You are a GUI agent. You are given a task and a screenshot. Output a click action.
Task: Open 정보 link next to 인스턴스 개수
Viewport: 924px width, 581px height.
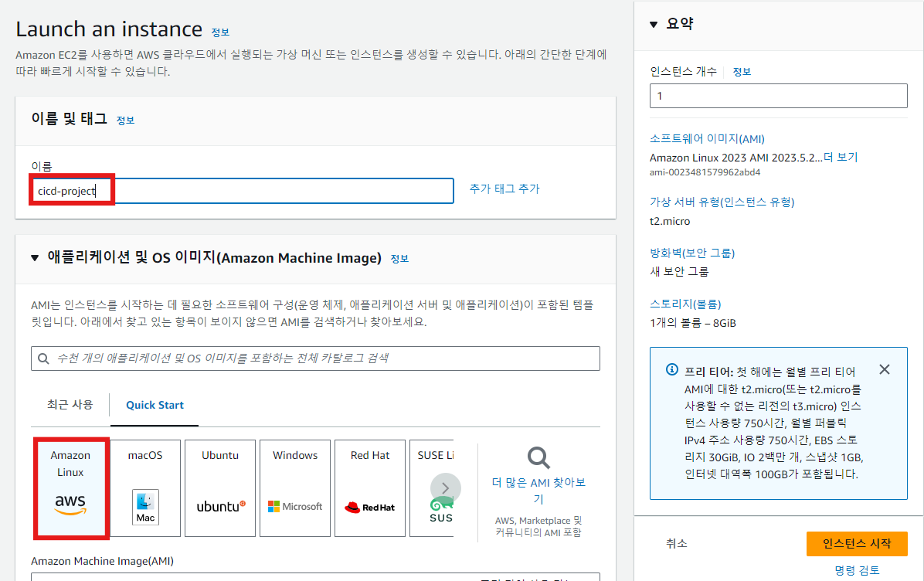pyautogui.click(x=742, y=72)
